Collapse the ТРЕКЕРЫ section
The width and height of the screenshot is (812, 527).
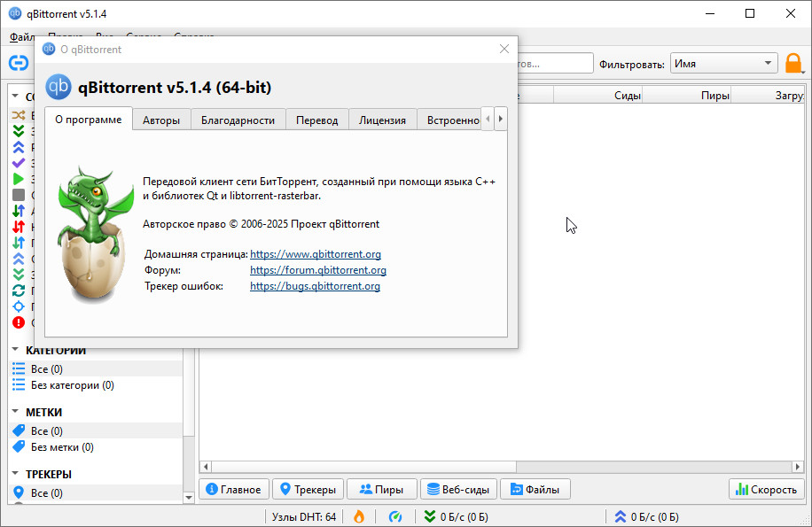coord(16,474)
